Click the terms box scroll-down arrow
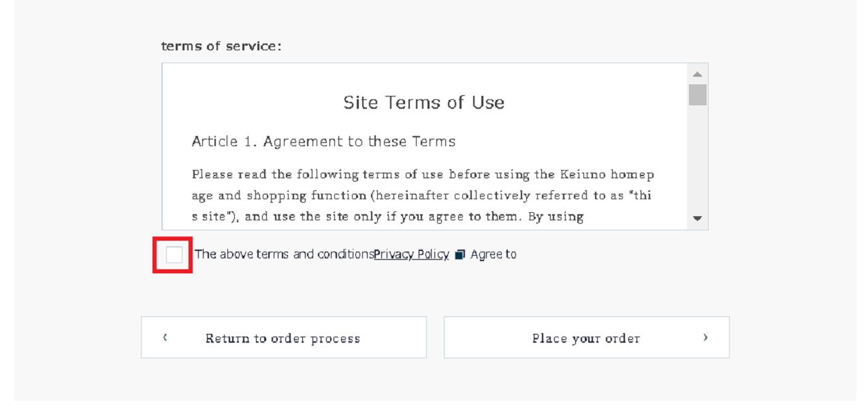 click(697, 218)
